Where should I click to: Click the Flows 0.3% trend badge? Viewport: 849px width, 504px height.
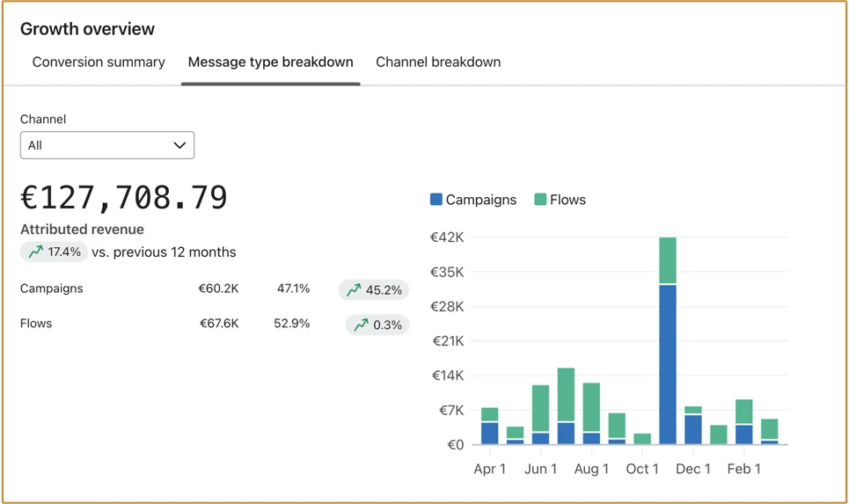(x=377, y=325)
